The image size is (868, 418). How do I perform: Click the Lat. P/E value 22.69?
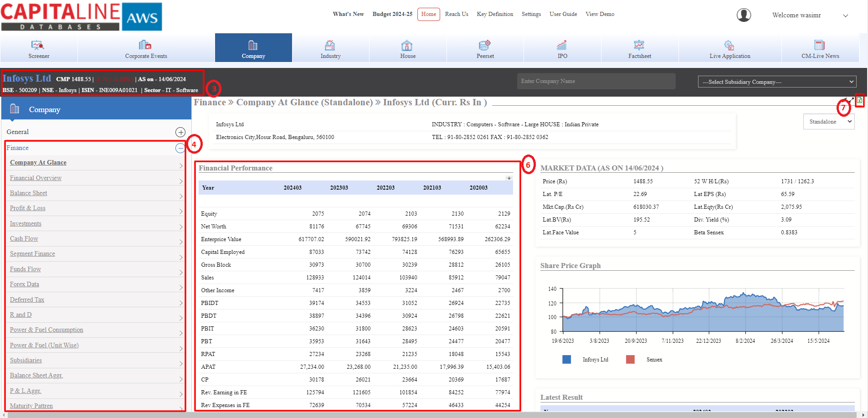(640, 194)
